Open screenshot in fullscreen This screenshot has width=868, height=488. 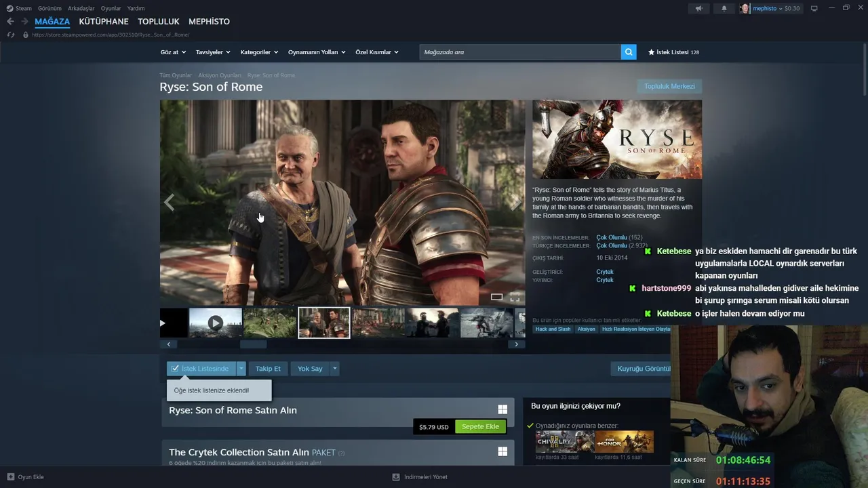tap(515, 297)
